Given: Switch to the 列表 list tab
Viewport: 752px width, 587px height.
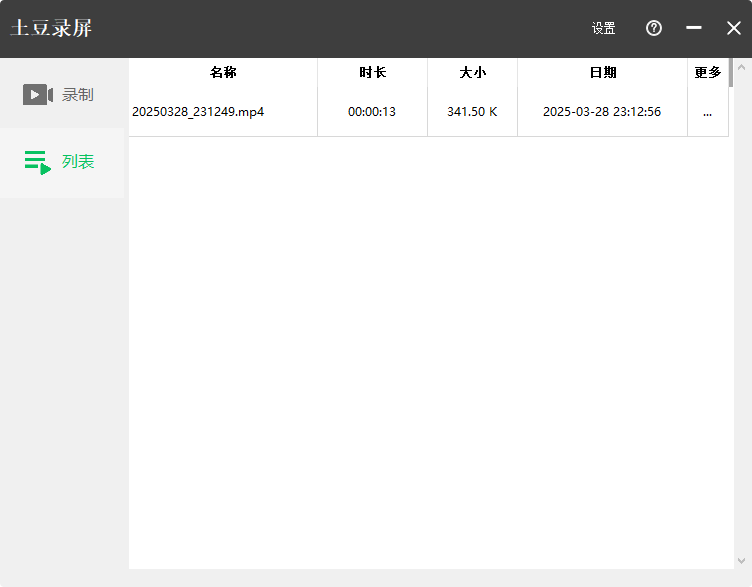Looking at the screenshot, I should [x=62, y=163].
